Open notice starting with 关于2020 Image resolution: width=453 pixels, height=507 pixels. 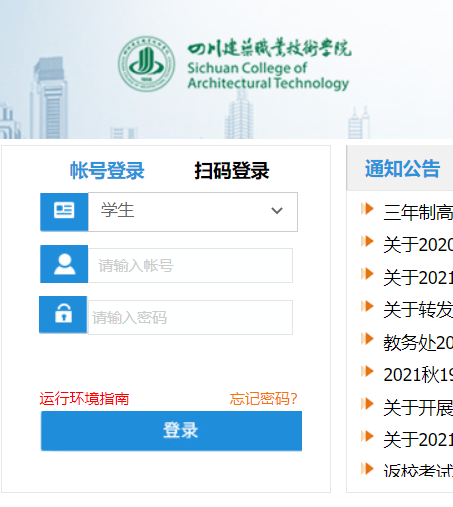coord(418,245)
